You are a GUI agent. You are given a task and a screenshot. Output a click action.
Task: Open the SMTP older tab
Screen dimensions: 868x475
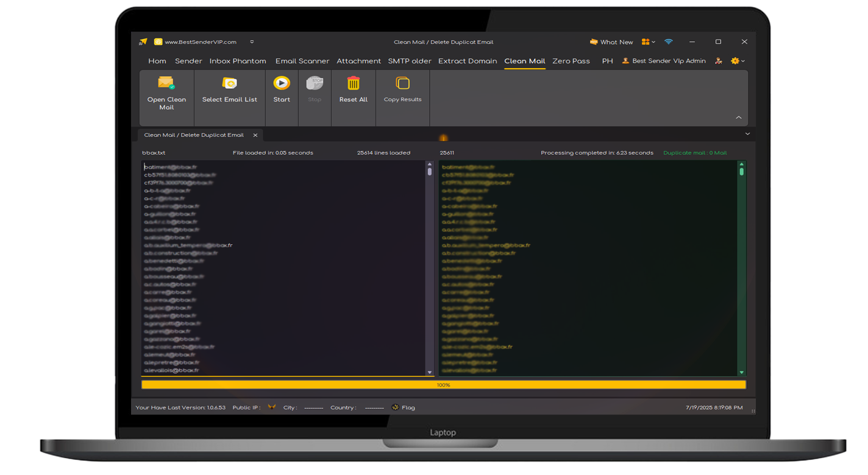coord(410,61)
